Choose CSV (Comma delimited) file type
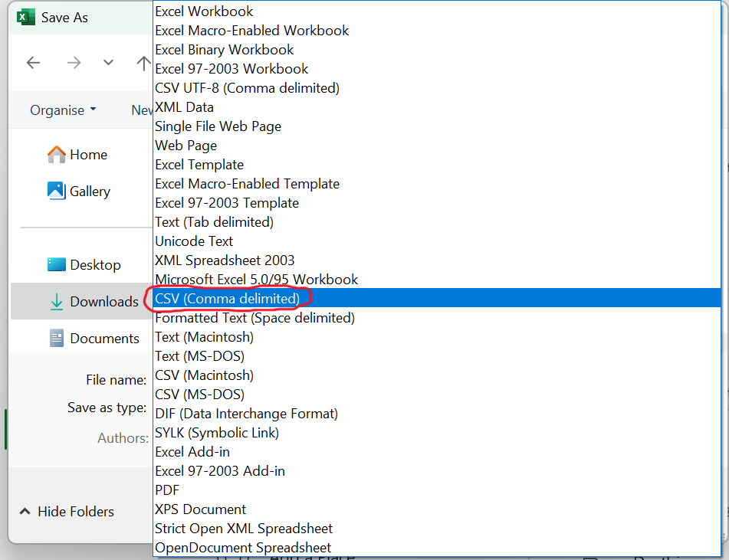Viewport: 729px width, 560px height. (x=227, y=298)
